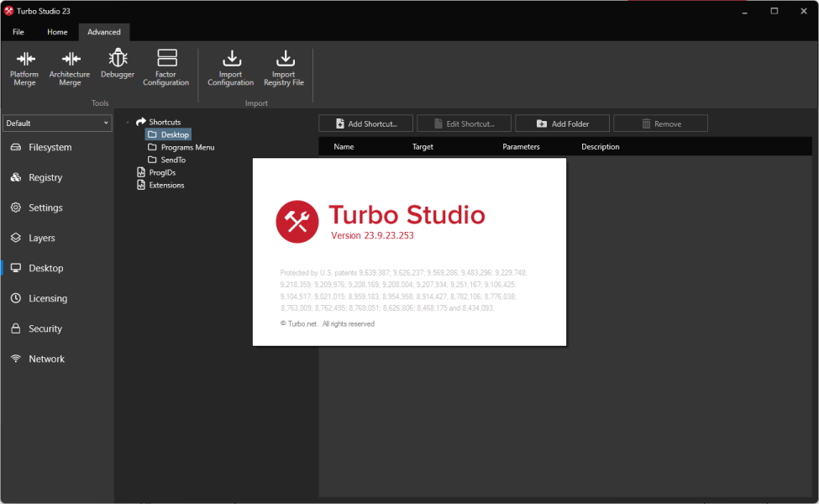Maximize the Turbo Studio window
Viewport: 819px width, 504px height.
tap(774, 11)
